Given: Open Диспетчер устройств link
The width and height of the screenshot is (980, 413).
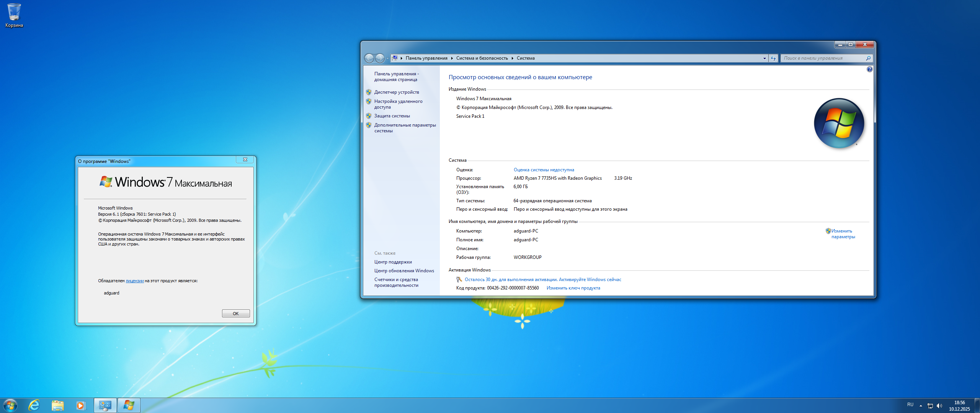Looking at the screenshot, I should (x=396, y=92).
